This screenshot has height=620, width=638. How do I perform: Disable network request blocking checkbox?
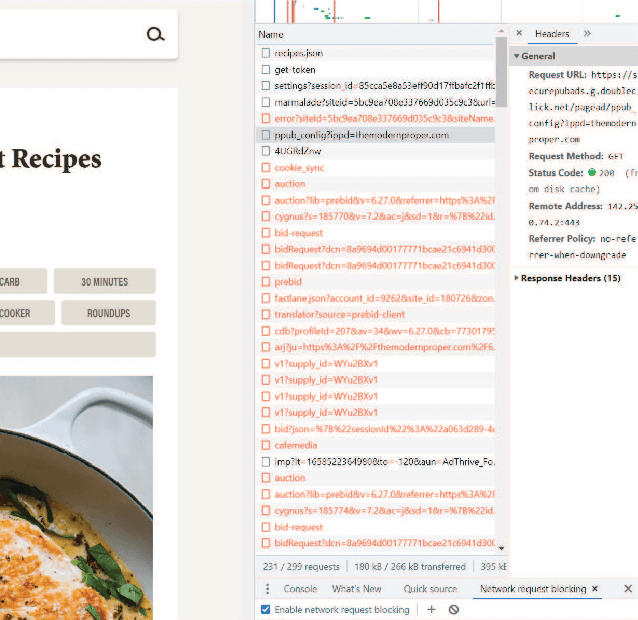pyautogui.click(x=265, y=609)
